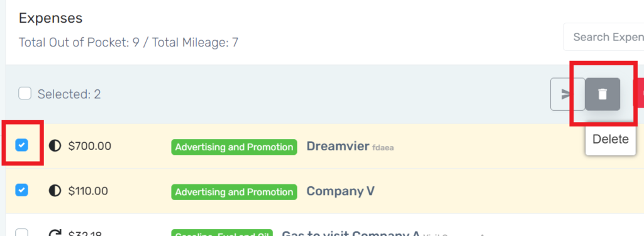
Task: Click the $110.00 amount
Action: pyautogui.click(x=88, y=191)
